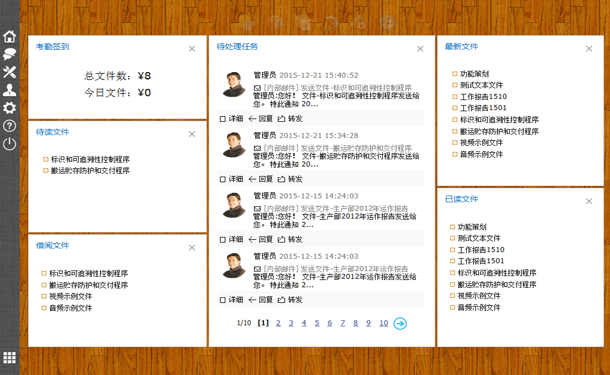610x375 pixels.
Task: Close the 最新文件 panel
Action: click(x=589, y=49)
